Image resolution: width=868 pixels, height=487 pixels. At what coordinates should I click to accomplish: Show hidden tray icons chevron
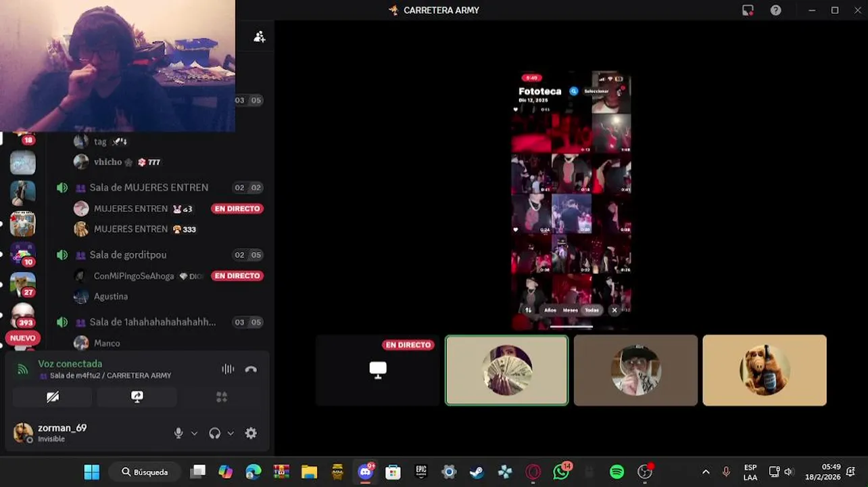click(706, 472)
